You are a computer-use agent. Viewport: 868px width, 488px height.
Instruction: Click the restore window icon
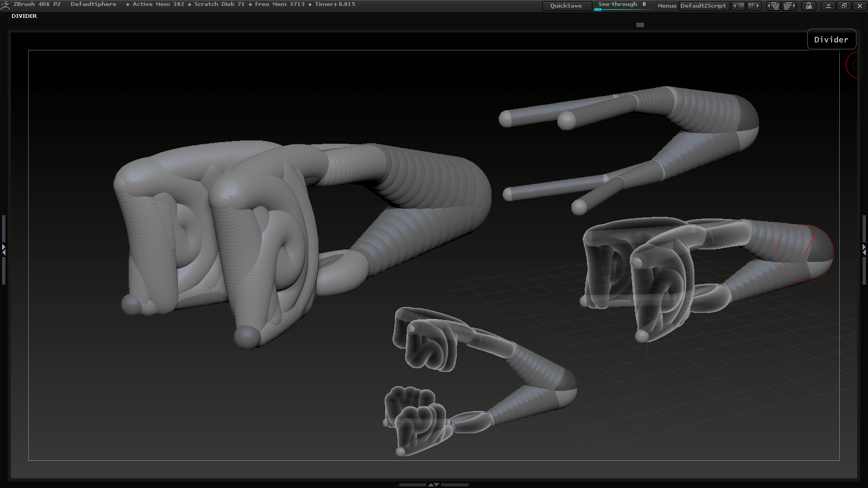coord(844,5)
